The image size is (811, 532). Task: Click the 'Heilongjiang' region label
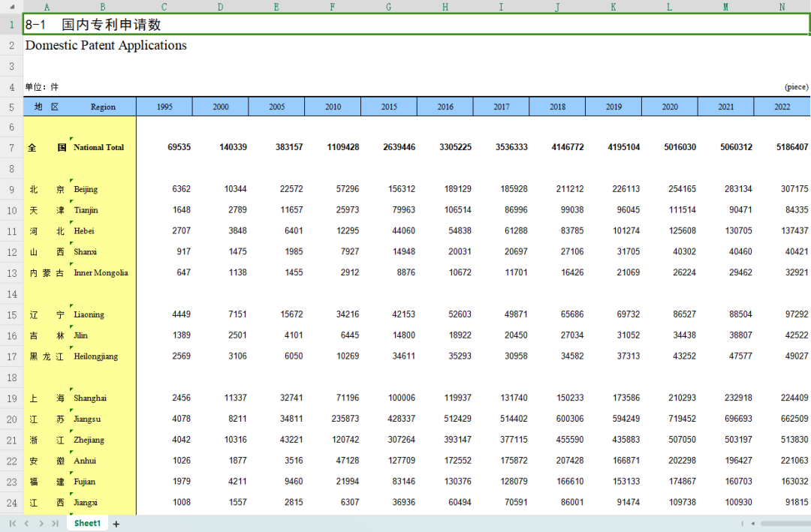[x=95, y=356]
